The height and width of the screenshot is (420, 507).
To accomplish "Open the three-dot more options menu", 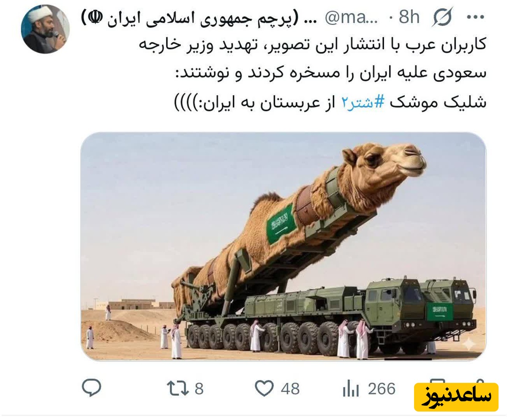I will 475,17.
